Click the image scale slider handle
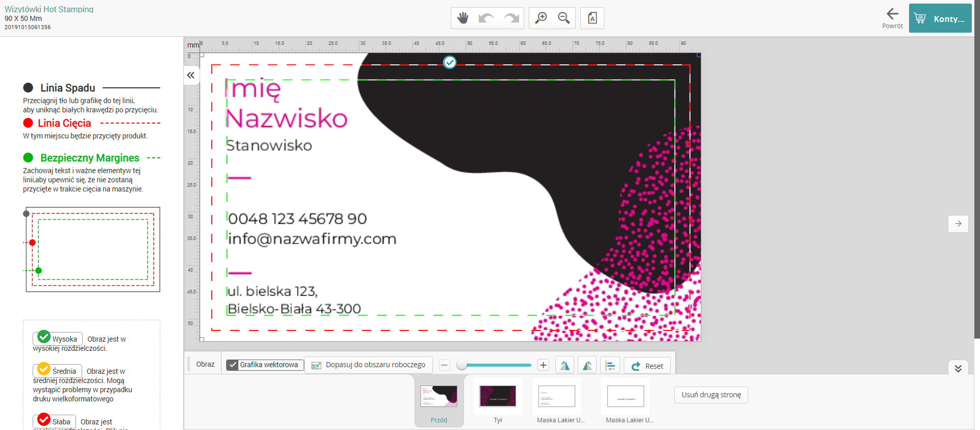Screen dimensions: 980x430 (x=462, y=365)
